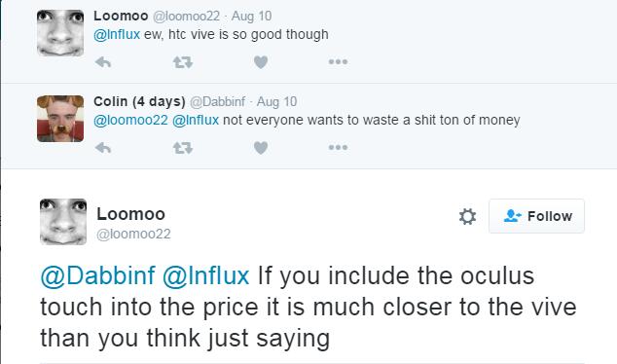Open the @Dabbinf mention in main tweet

point(98,275)
